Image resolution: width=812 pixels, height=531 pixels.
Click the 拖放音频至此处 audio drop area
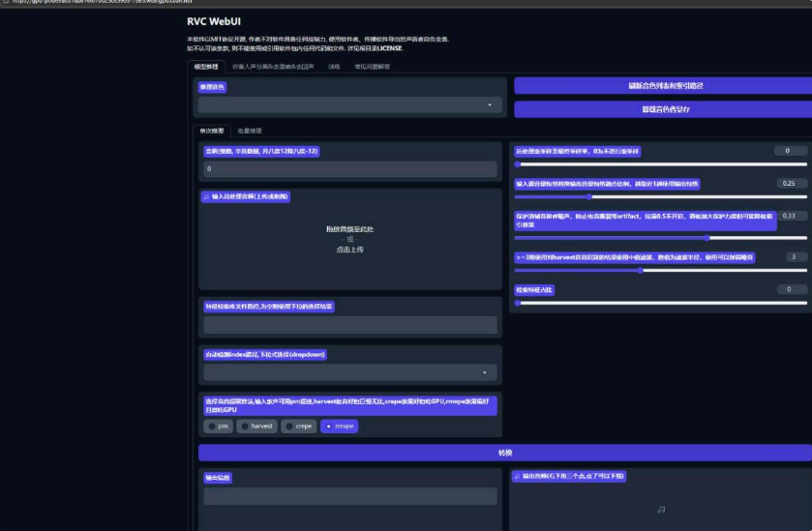coord(350,239)
